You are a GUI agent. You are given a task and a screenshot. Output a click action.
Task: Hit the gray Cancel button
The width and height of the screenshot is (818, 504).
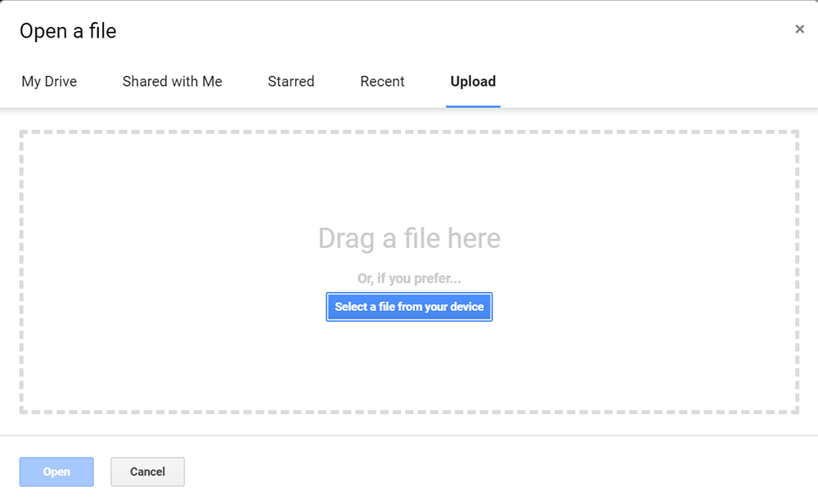point(147,472)
